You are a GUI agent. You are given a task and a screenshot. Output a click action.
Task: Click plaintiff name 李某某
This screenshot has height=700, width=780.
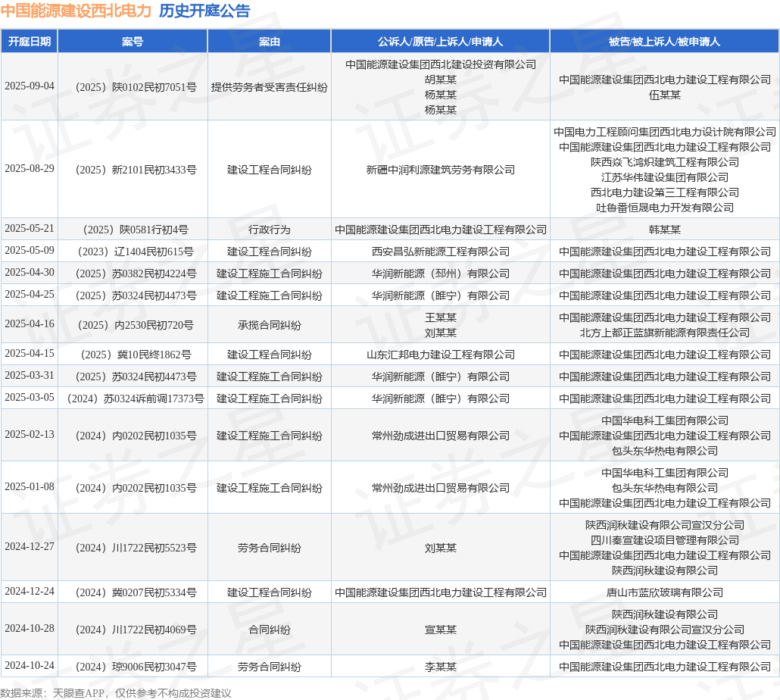(440, 666)
